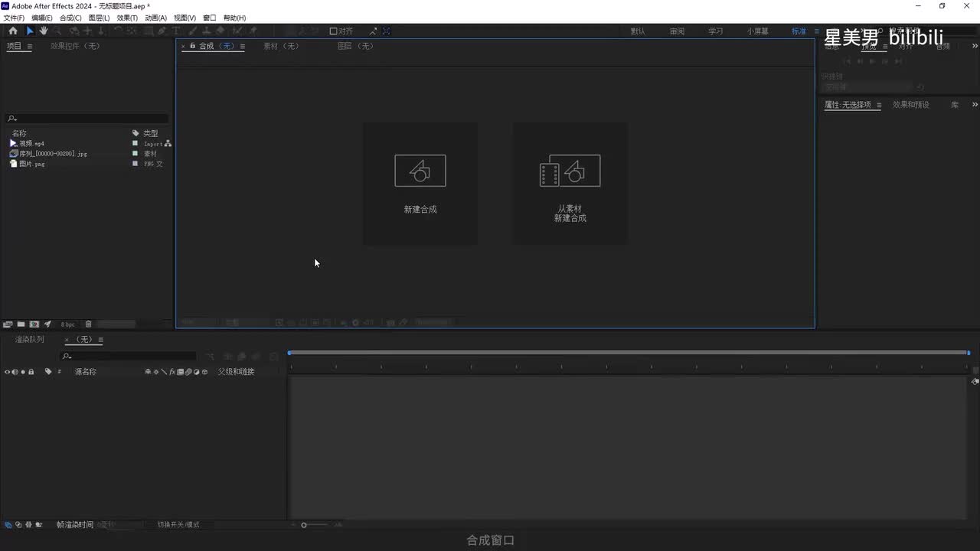Select 图片.png in the project panel
Screen dimensions: 980x551
point(32,163)
